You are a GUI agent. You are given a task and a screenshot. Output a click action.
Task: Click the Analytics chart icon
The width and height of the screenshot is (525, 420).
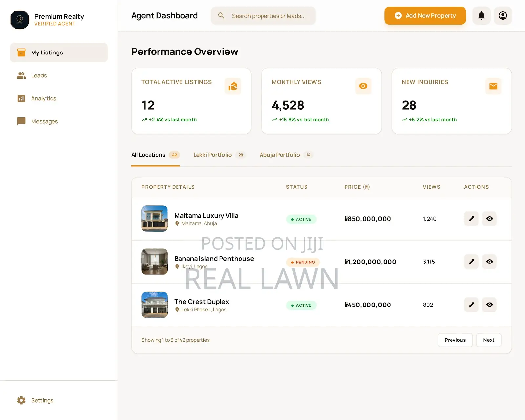[x=21, y=98]
